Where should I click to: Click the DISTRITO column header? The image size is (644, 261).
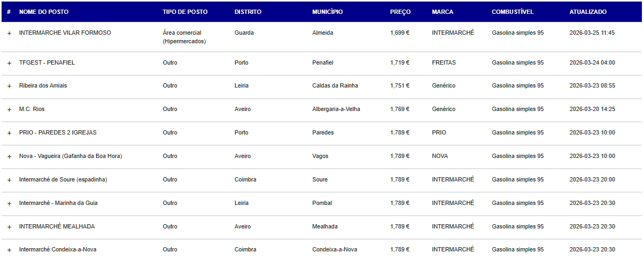[x=248, y=12]
